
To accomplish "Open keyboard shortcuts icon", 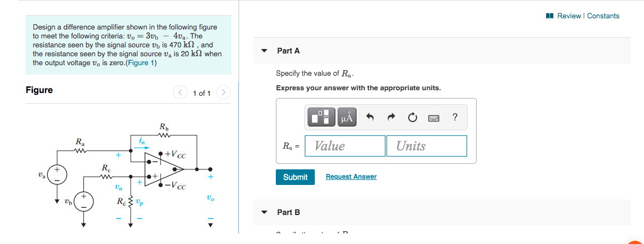I will pos(433,119).
